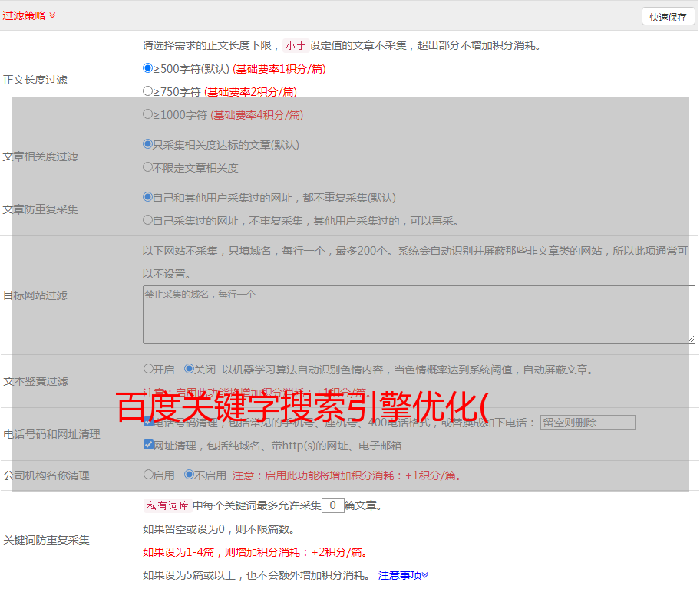Click the 目标网站过滤 row label
This screenshot has height=589, width=700.
point(35,295)
